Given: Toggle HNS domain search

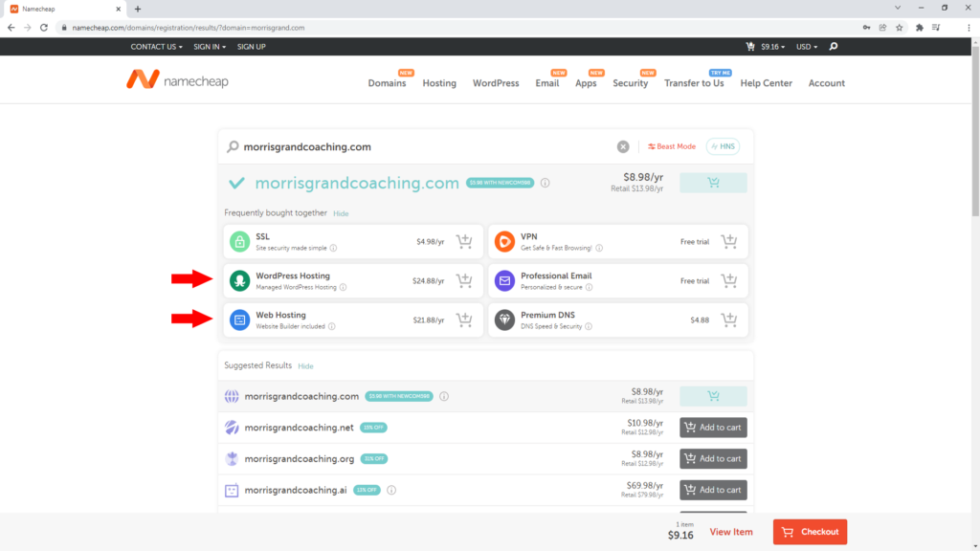Looking at the screenshot, I should [724, 146].
